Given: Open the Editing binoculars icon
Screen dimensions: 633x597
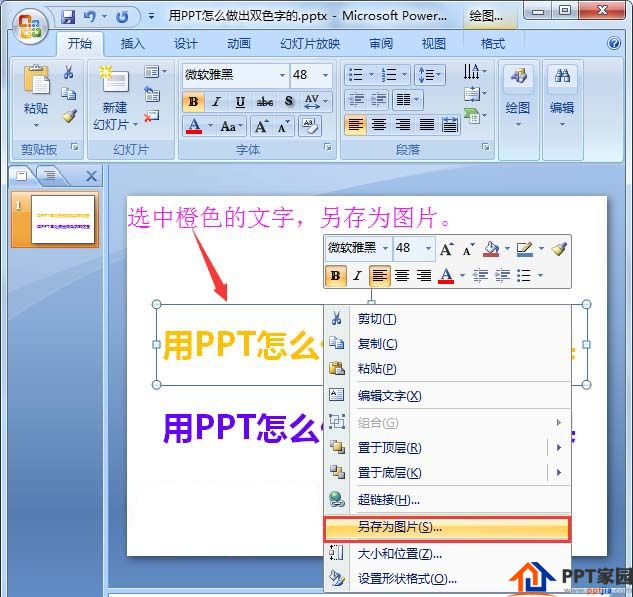Looking at the screenshot, I should click(562, 75).
